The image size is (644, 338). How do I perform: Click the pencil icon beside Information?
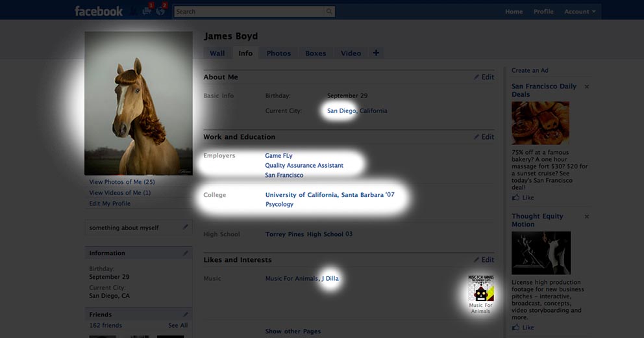click(186, 253)
